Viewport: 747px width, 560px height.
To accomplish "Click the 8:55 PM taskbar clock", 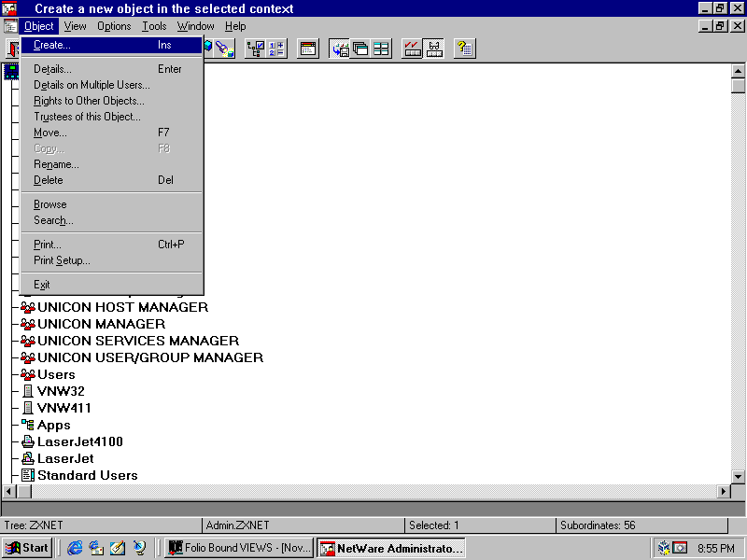I will pyautogui.click(x=716, y=549).
